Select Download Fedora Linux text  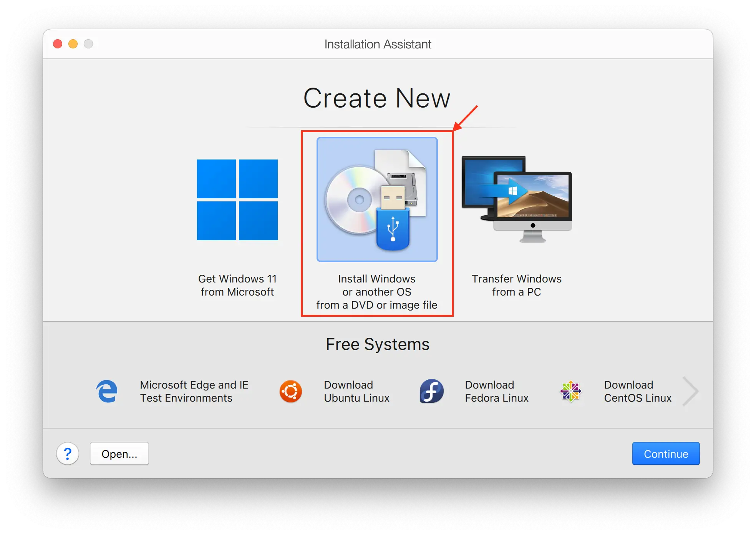click(x=497, y=391)
